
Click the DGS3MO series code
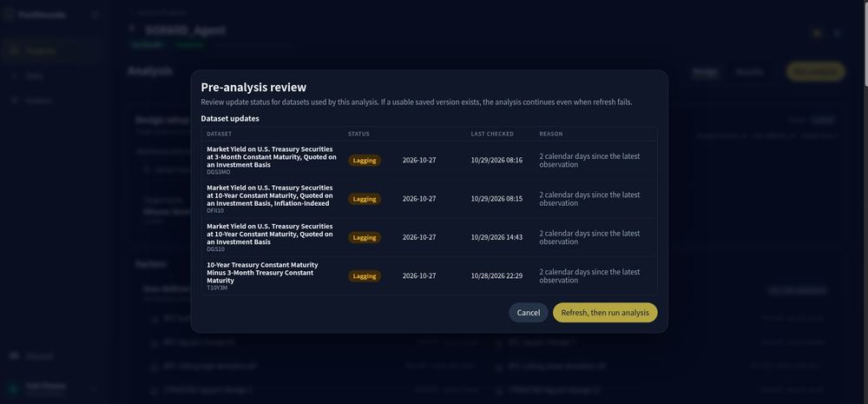click(218, 172)
